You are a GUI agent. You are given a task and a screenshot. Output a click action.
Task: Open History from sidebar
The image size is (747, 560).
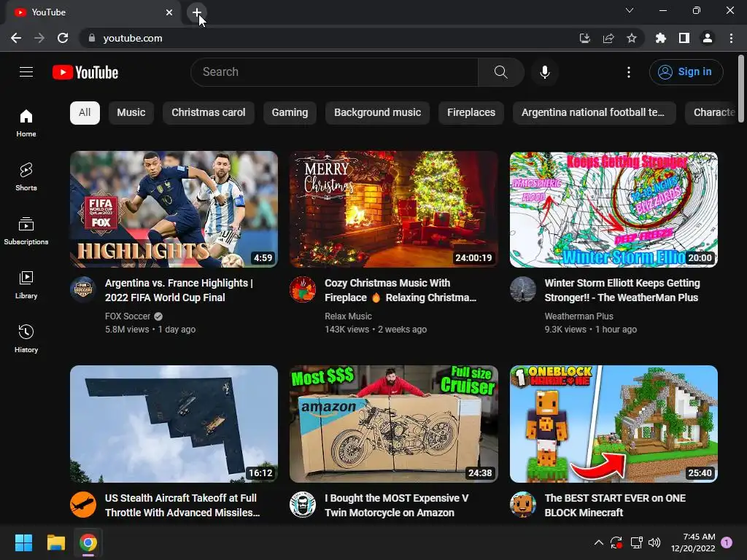(26, 338)
